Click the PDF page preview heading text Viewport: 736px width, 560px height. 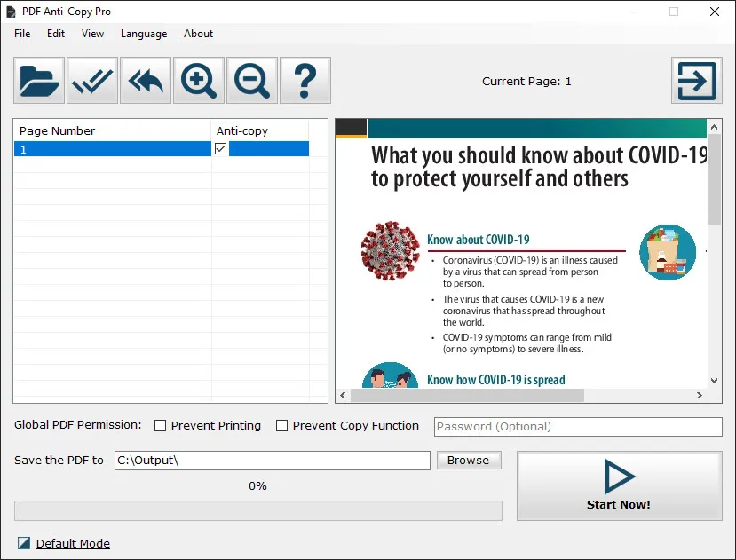[x=538, y=167]
